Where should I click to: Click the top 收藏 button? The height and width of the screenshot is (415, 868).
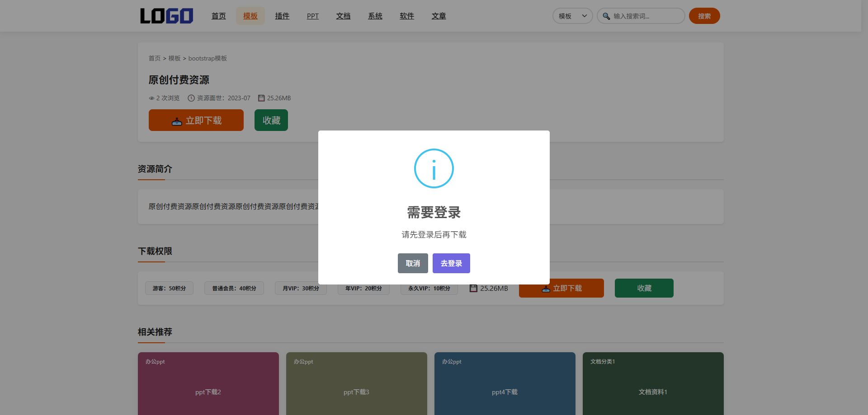pyautogui.click(x=271, y=120)
